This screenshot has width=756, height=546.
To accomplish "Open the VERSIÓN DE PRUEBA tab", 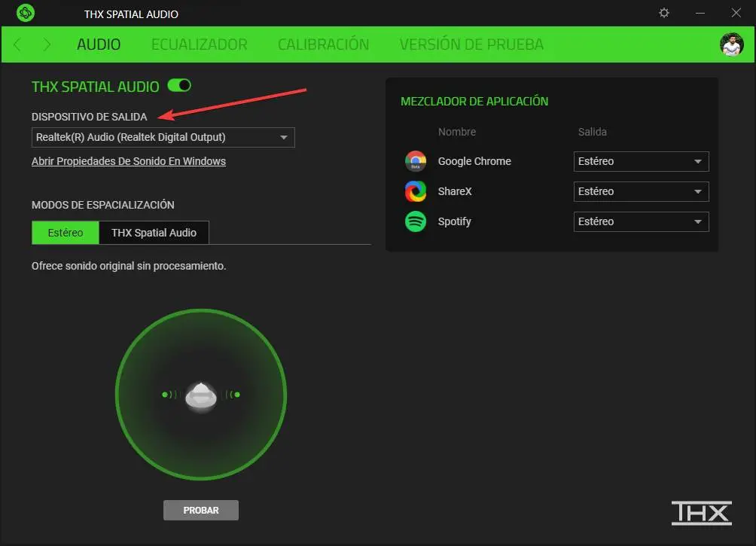I will click(471, 44).
